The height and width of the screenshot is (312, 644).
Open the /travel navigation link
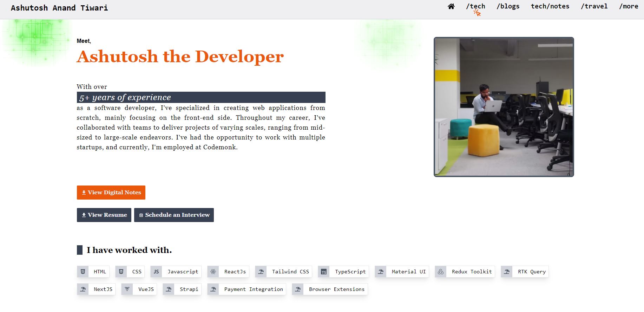594,6
